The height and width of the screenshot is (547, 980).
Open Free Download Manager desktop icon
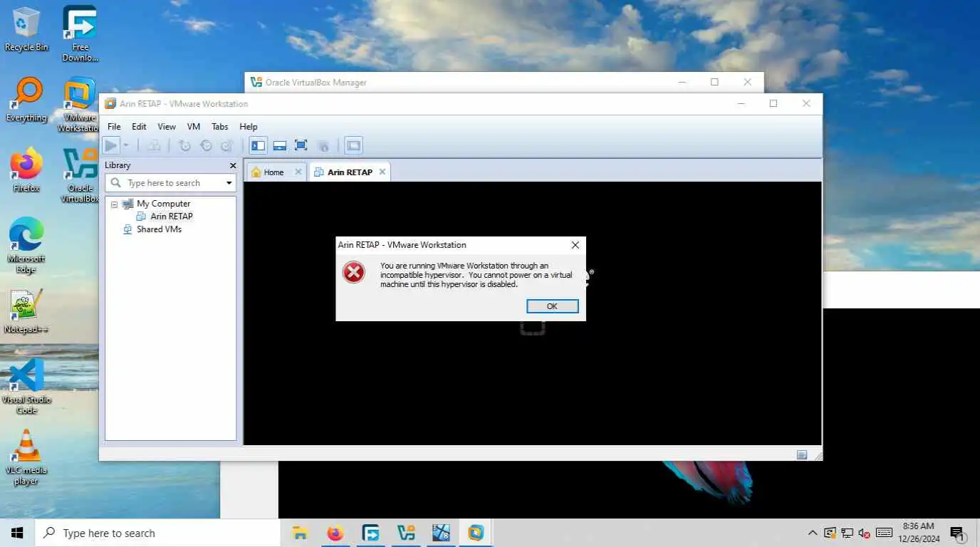pos(80,33)
